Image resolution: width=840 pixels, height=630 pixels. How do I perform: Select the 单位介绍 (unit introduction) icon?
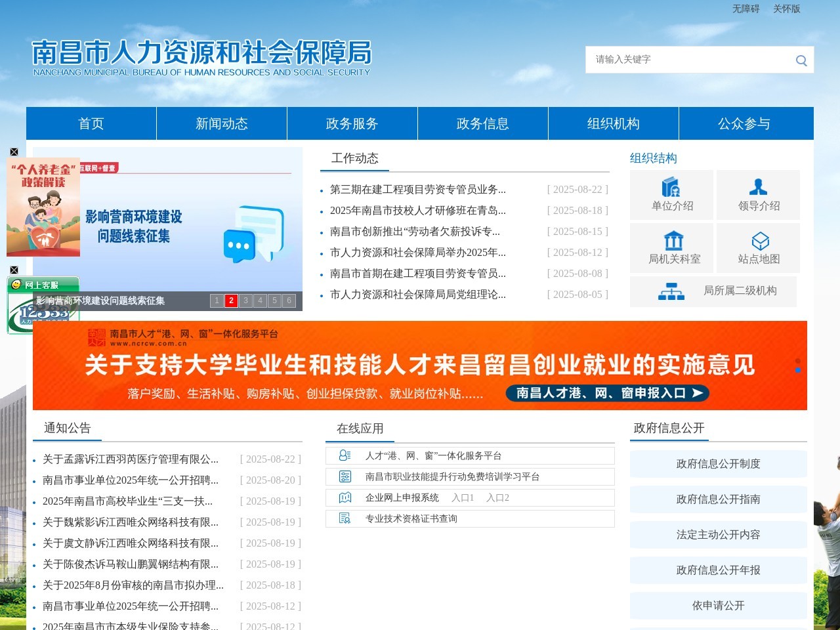click(x=671, y=188)
